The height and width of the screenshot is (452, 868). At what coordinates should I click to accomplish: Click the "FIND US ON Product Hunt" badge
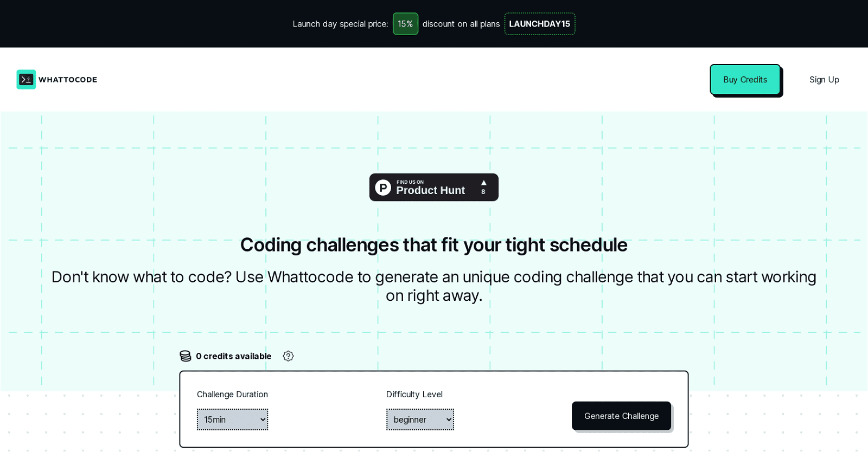coord(433,187)
